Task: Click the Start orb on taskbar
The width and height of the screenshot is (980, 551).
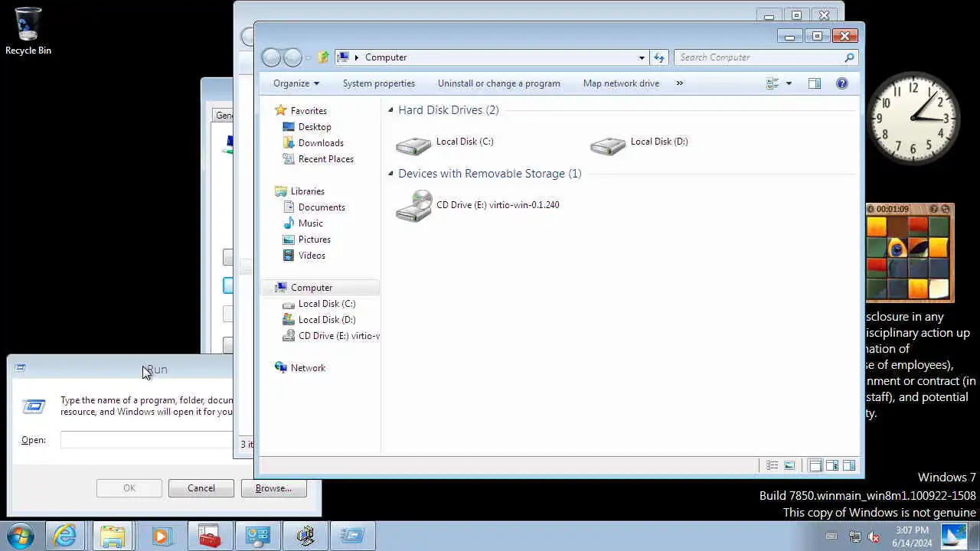Action: (x=19, y=536)
